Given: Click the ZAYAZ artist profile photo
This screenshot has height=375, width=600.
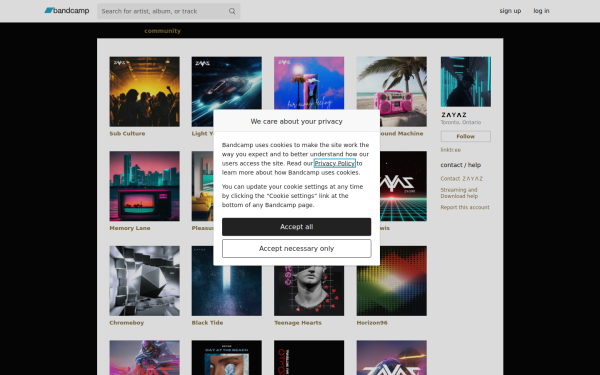Looking at the screenshot, I should pos(466,82).
